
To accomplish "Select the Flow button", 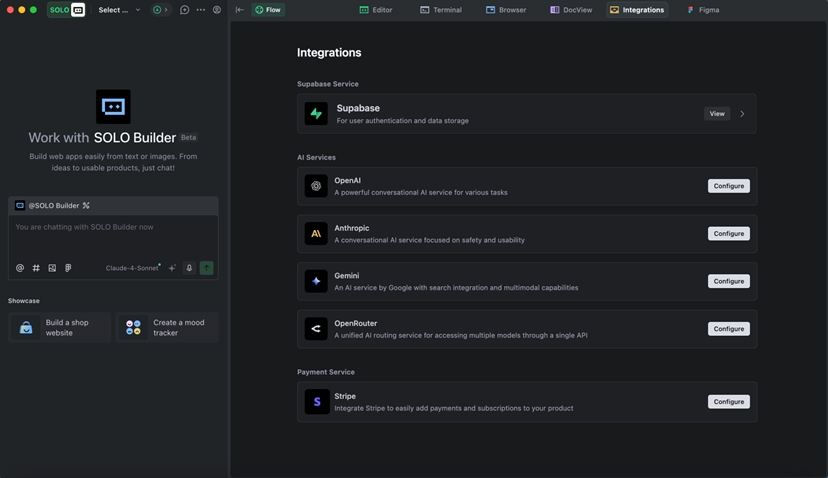I will pos(268,10).
